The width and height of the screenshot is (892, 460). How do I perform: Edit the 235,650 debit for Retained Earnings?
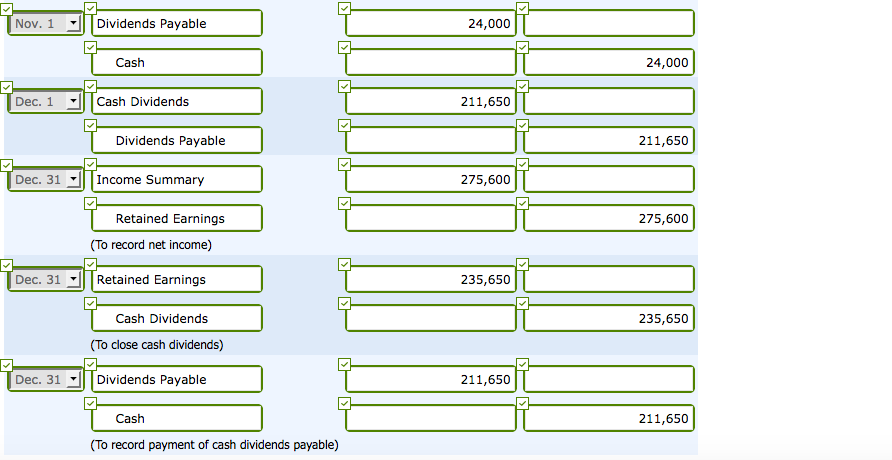[431, 279]
